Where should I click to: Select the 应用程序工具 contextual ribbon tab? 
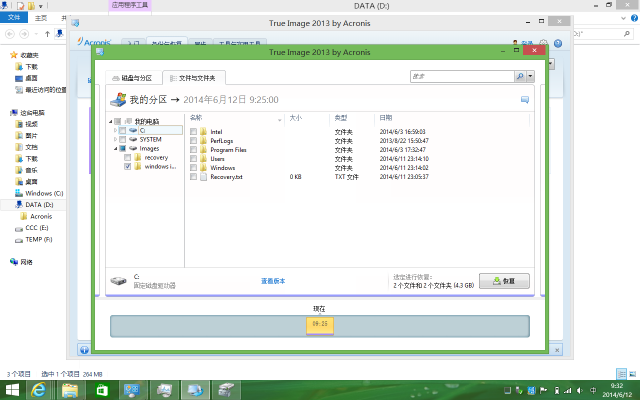click(130, 5)
